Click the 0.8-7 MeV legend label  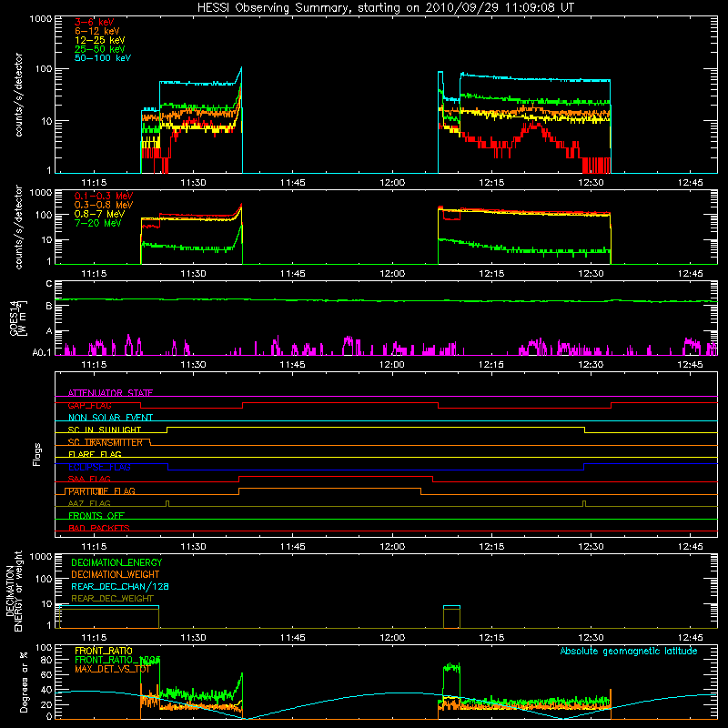(x=99, y=214)
